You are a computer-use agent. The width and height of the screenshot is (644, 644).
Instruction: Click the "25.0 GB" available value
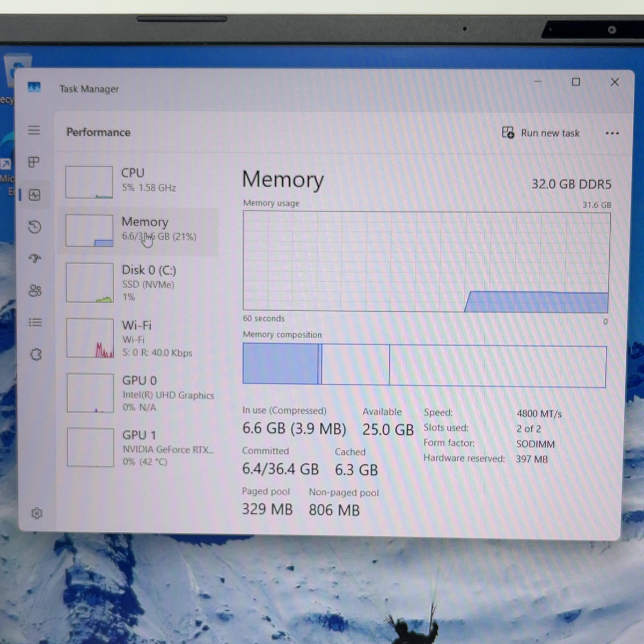tap(388, 430)
